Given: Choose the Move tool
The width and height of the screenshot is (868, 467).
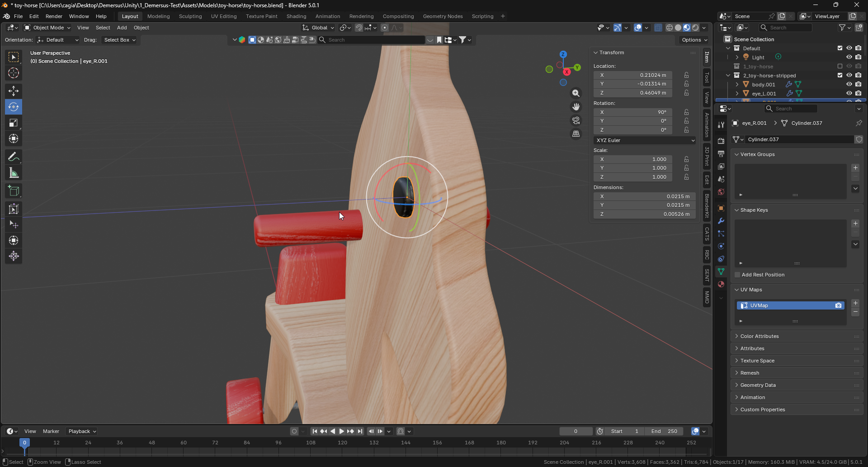Looking at the screenshot, I should click(14, 91).
